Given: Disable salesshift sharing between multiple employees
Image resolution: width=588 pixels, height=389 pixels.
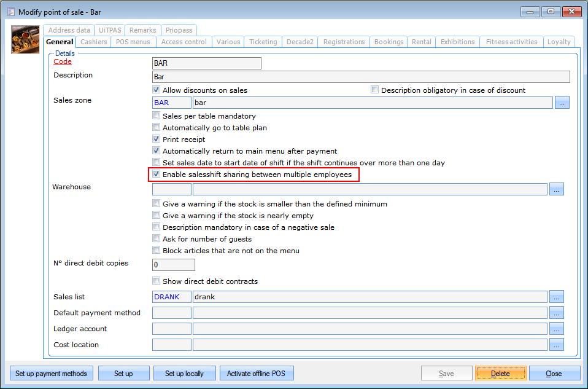Looking at the screenshot, I should pyautogui.click(x=157, y=175).
